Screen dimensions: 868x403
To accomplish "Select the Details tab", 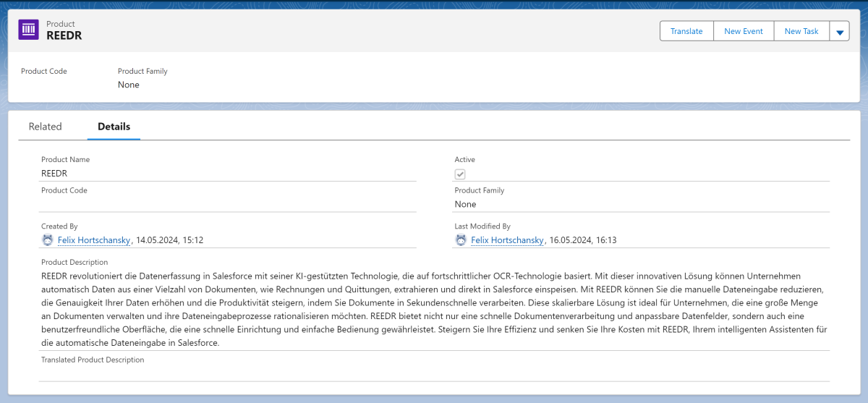I will (114, 127).
